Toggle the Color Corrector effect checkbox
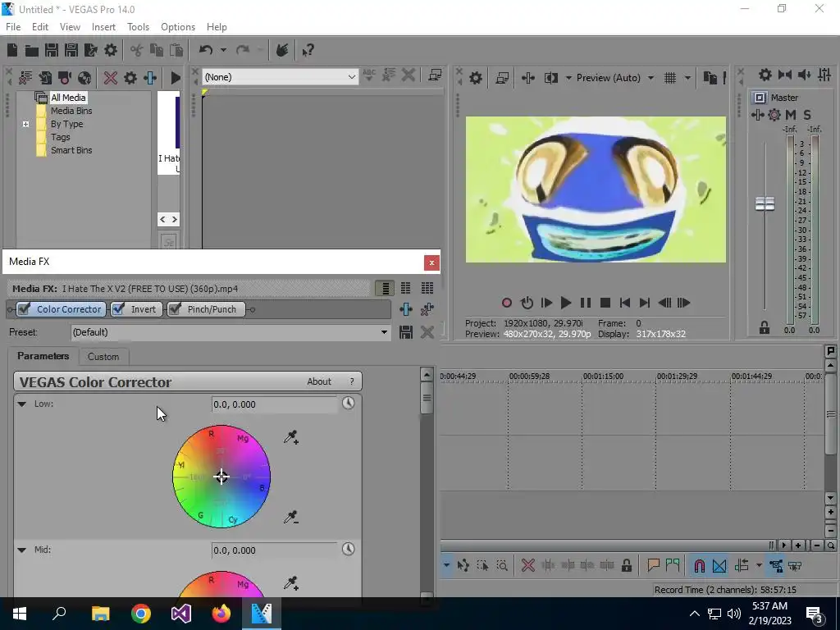Viewport: 840px width, 630px height. [x=24, y=309]
